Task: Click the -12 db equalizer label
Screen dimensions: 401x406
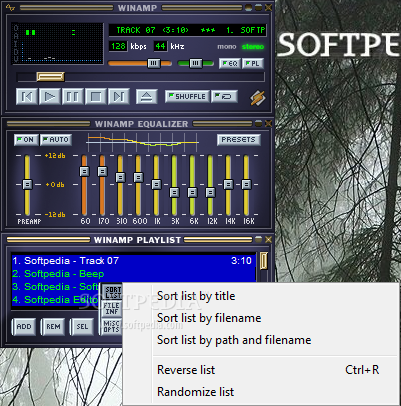Action: pos(55,215)
